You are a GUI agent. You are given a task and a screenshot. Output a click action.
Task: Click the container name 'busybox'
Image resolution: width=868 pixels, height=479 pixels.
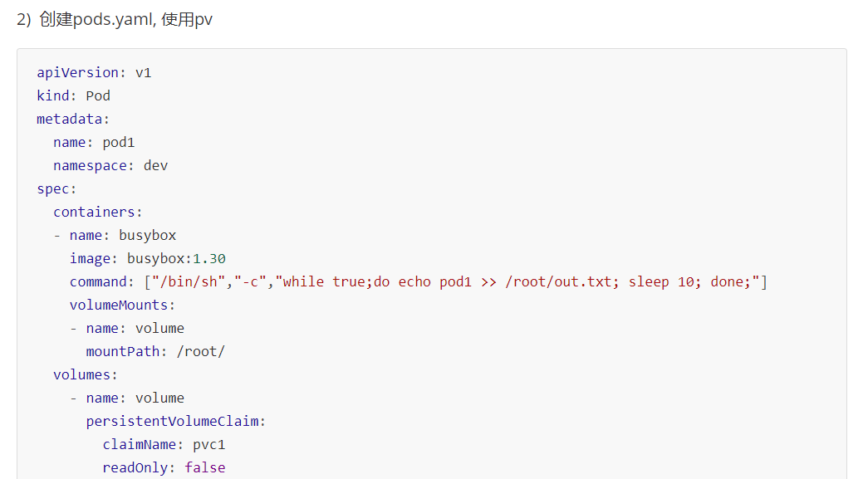147,235
